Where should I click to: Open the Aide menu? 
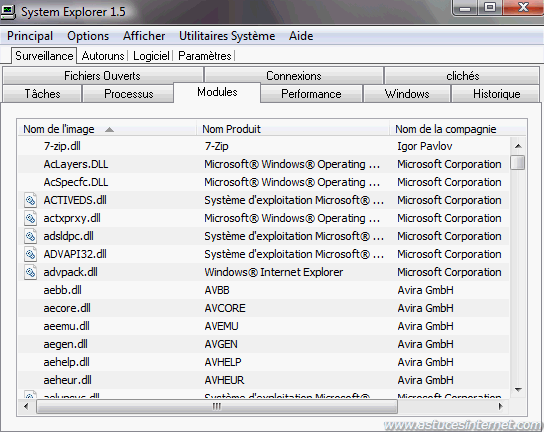click(301, 36)
